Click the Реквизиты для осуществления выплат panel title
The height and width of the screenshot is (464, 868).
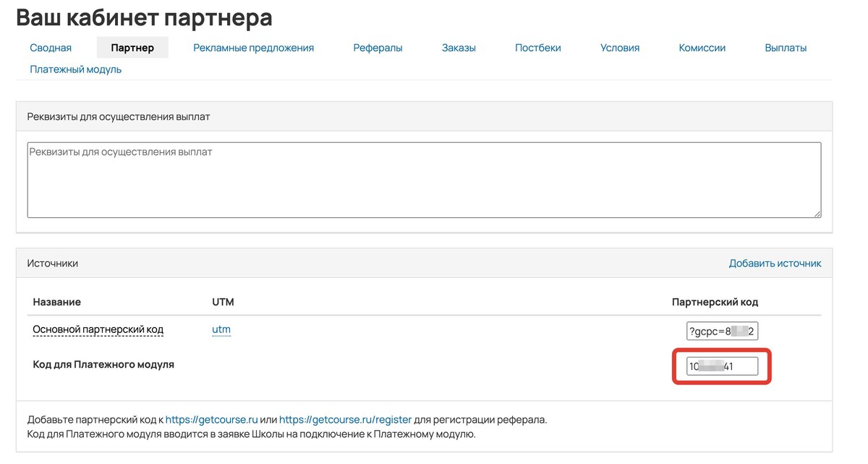[119, 117]
